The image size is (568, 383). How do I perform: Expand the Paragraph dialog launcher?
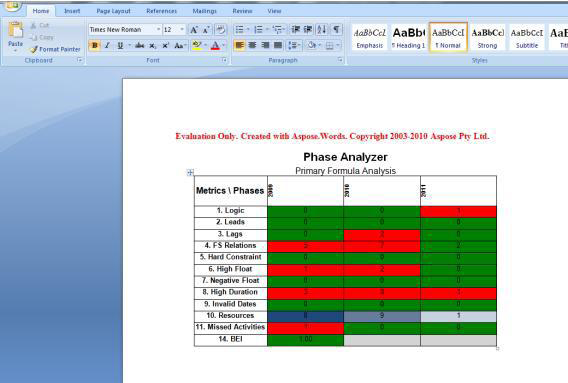(x=341, y=60)
